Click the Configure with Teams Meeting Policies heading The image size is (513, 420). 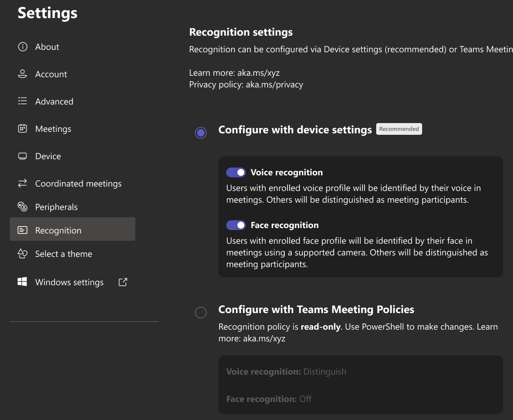(x=317, y=310)
